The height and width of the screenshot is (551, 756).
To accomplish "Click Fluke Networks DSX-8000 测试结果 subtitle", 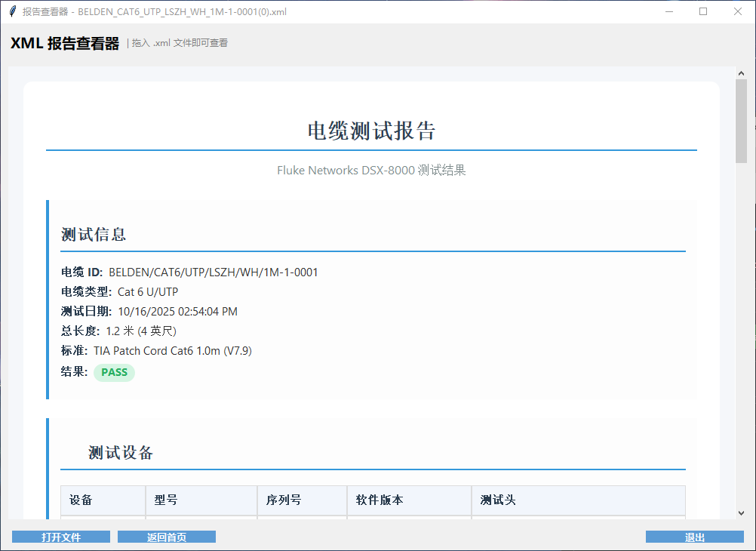I will [371, 171].
